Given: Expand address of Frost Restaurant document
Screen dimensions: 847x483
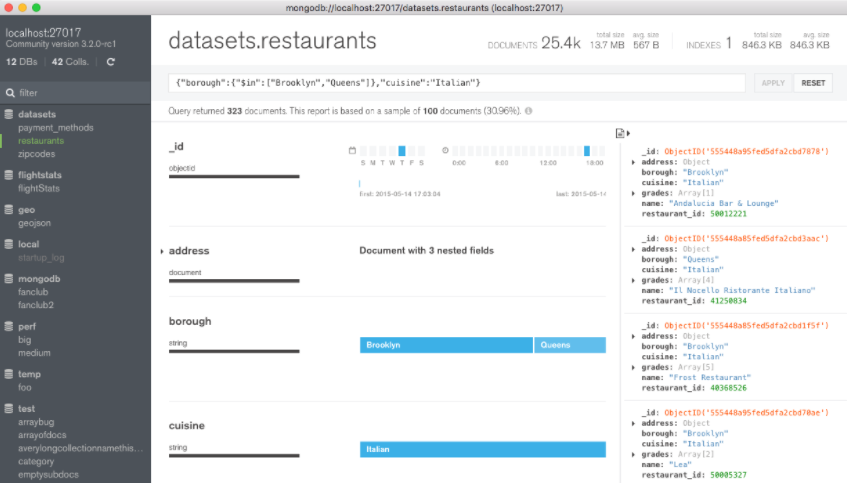Looking at the screenshot, I should tap(633, 336).
